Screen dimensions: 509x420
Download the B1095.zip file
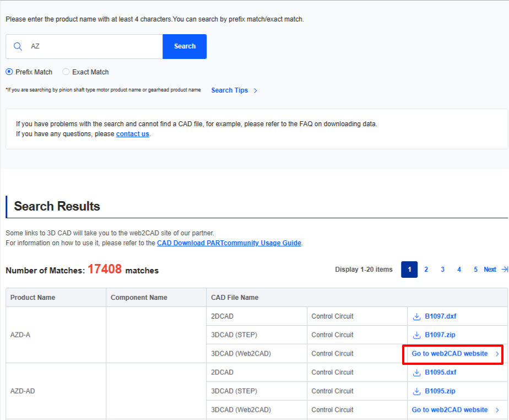[x=440, y=391]
